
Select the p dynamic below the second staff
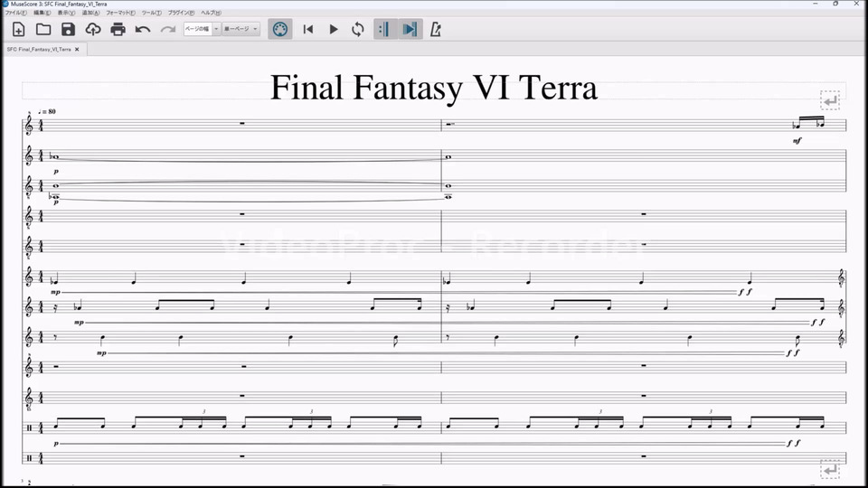pyautogui.click(x=56, y=172)
